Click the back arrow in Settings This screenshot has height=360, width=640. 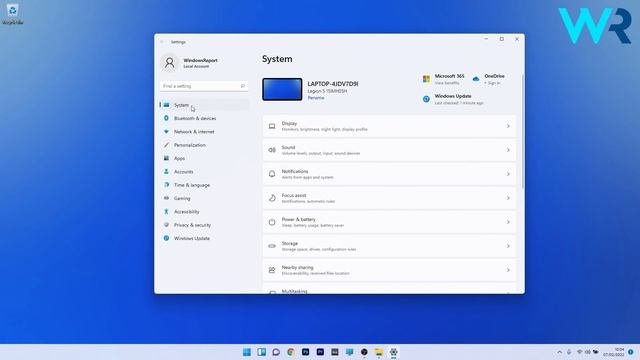162,42
